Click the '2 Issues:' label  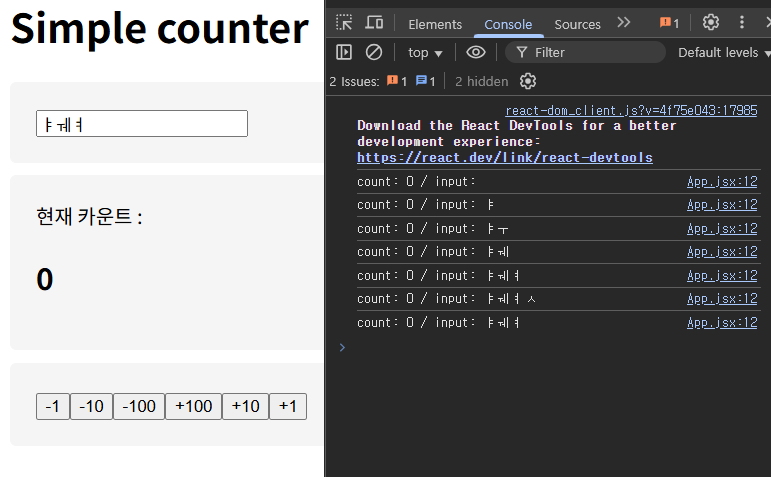coord(354,82)
